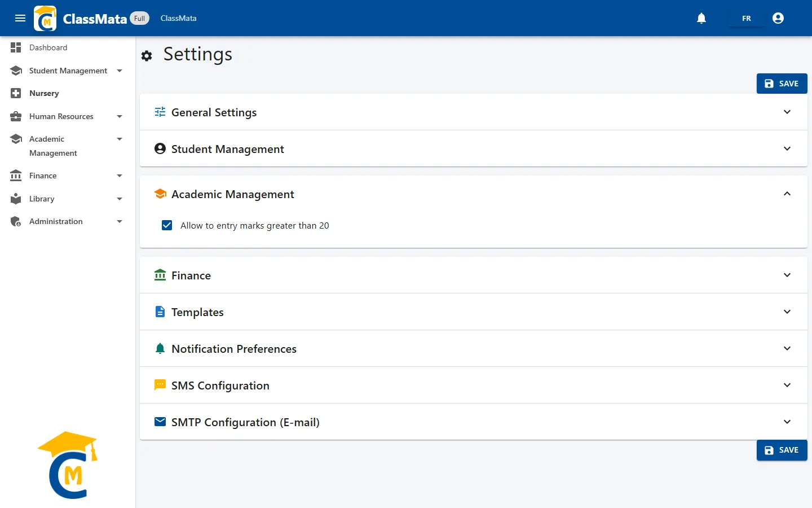Expand the Templates panel chevron
The image size is (812, 508).
(x=787, y=312)
